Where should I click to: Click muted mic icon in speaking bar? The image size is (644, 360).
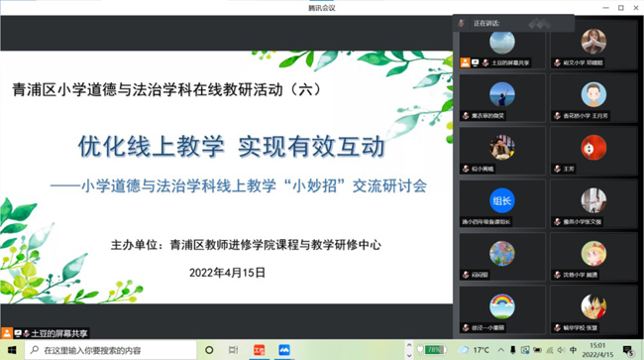pyautogui.click(x=462, y=23)
